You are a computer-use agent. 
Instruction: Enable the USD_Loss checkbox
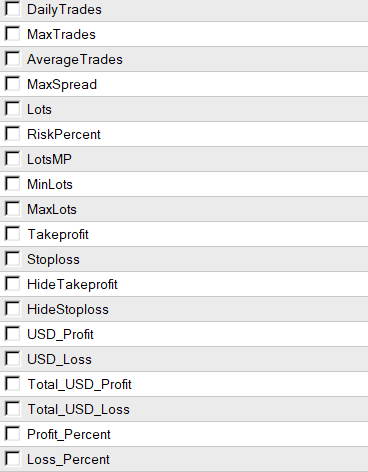(13, 359)
